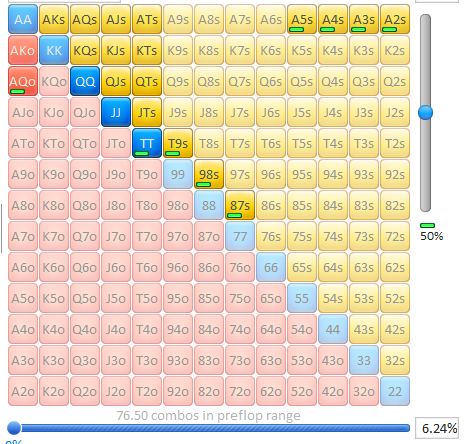Viewport: 467px width, 444px height.
Task: Add KQo to the range
Action: pos(54,81)
